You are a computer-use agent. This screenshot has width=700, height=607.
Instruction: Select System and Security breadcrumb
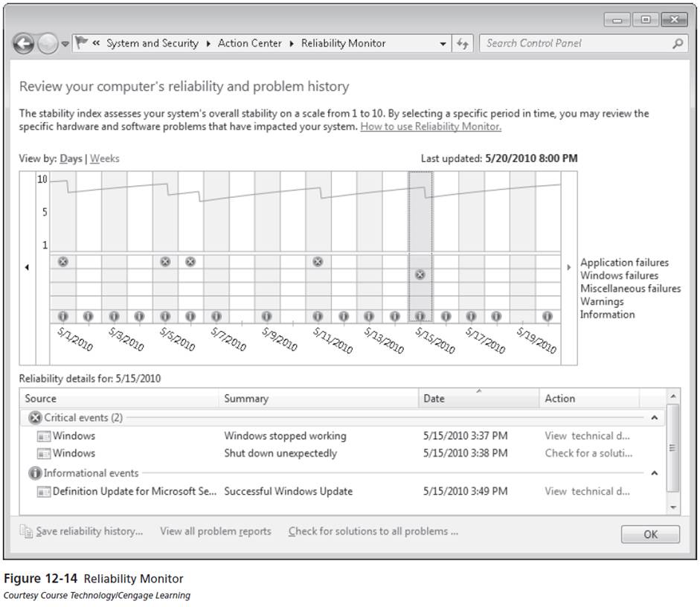(x=152, y=43)
